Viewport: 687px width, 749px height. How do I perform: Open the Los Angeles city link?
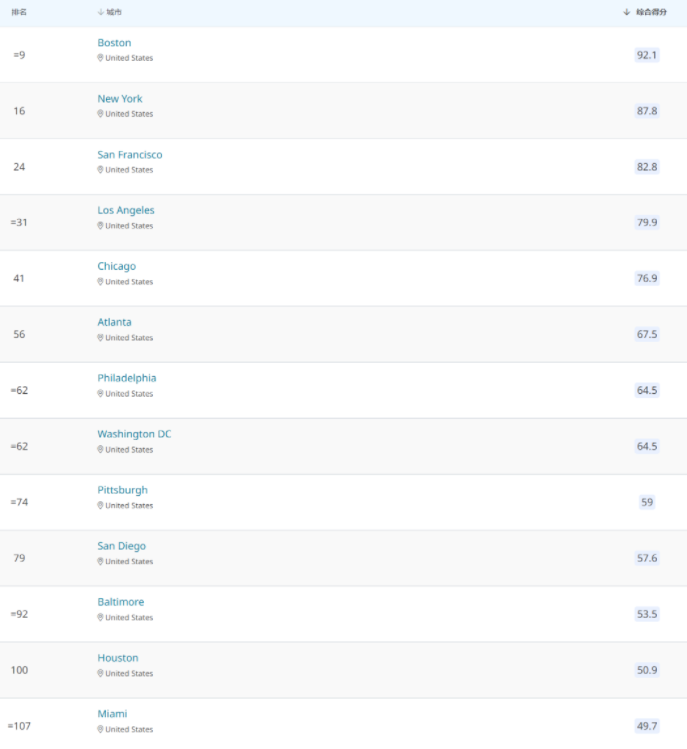(126, 211)
